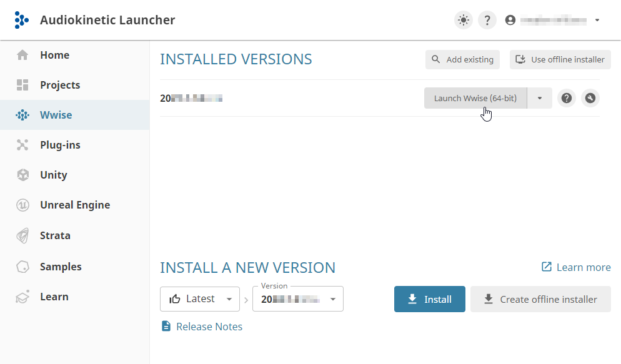Open the Unreal Engine integration page
Screen dimensions: 621x364
74,205
